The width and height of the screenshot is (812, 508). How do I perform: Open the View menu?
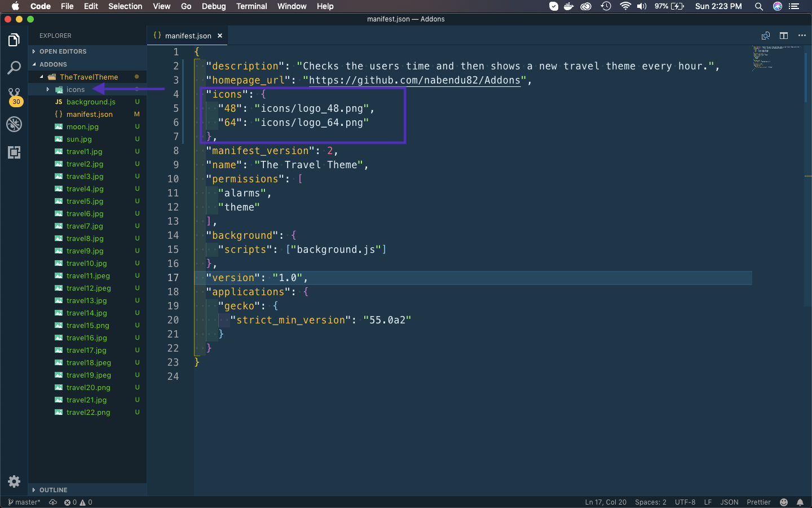click(x=161, y=6)
